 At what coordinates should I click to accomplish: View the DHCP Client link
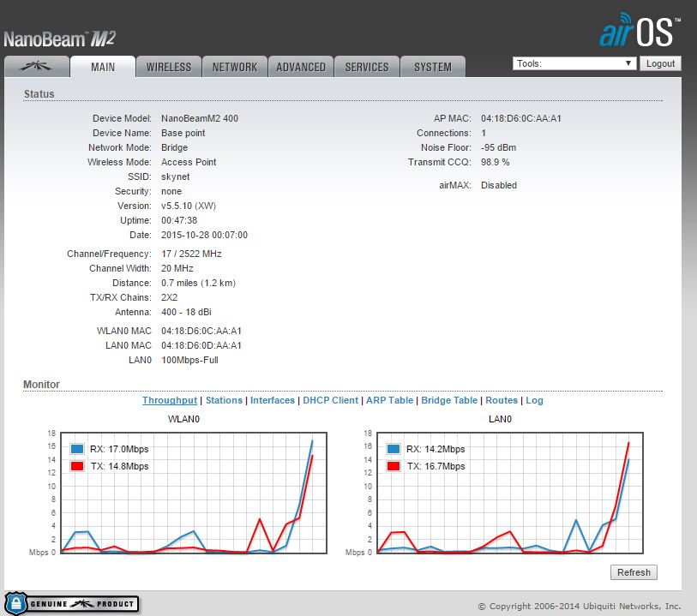tap(330, 400)
